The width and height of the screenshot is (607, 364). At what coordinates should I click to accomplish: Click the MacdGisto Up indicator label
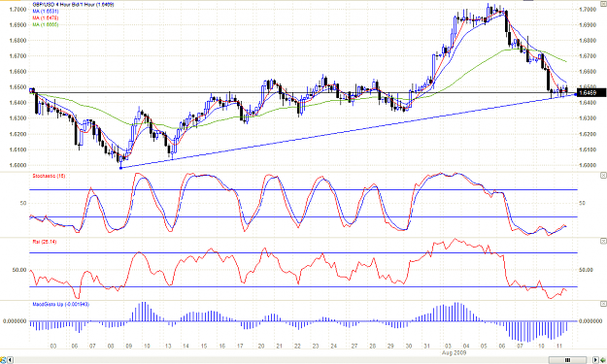pyautogui.click(x=61, y=304)
